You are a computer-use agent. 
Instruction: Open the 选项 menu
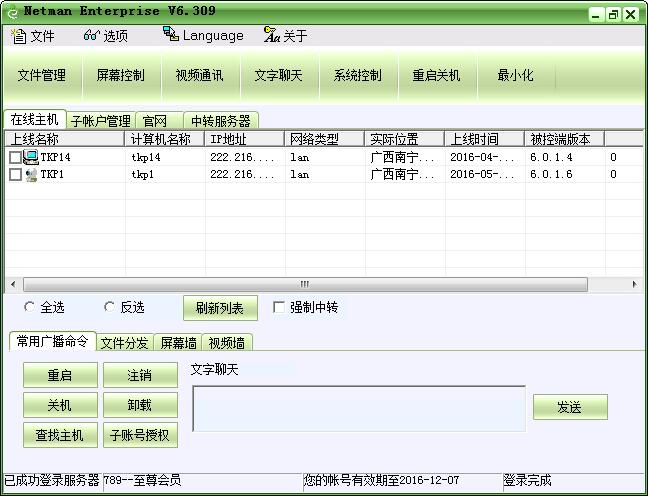tap(115, 36)
